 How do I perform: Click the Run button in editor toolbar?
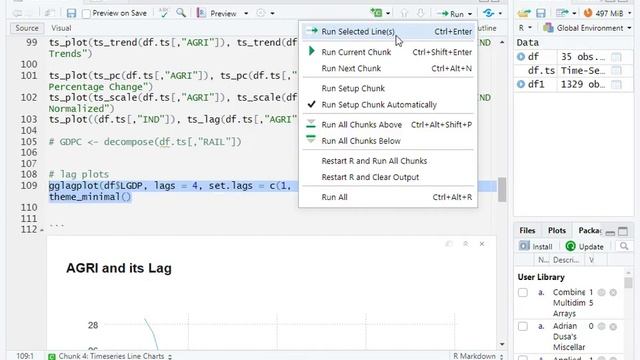(450, 14)
